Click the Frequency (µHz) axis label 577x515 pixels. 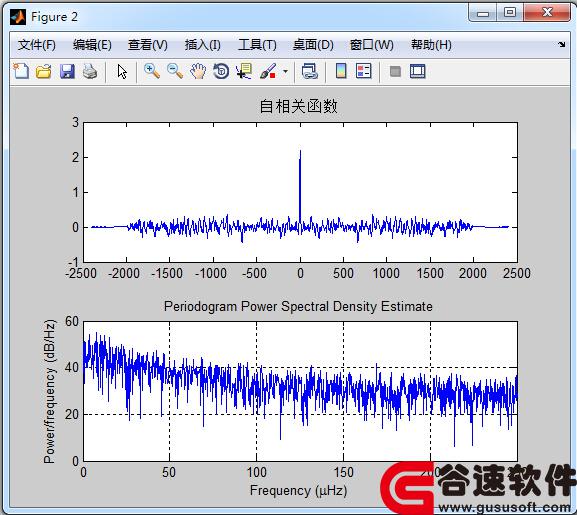click(298, 490)
